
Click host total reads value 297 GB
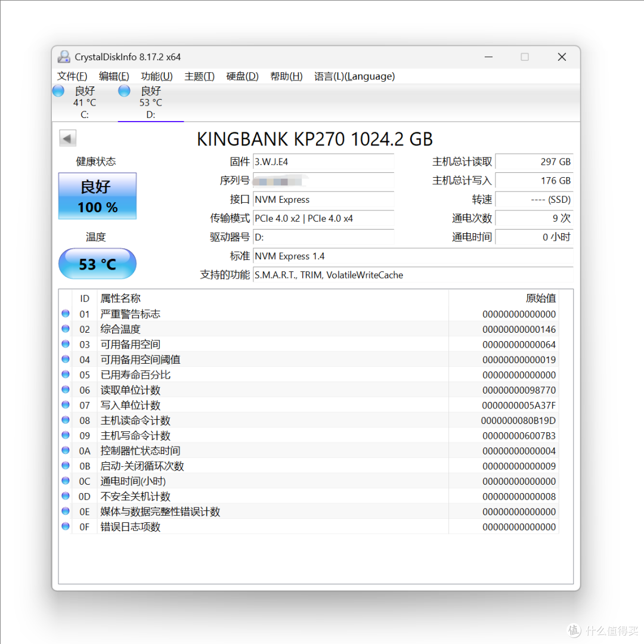[x=534, y=162]
